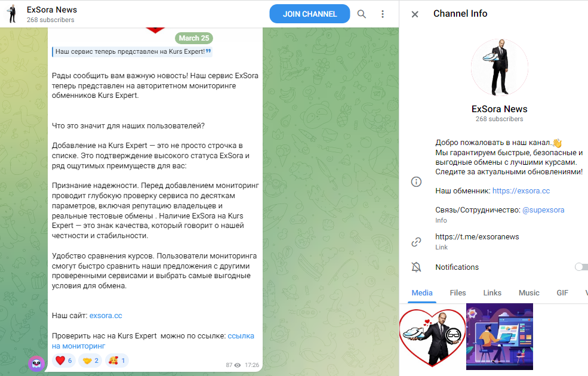Click the Join Channel button

tap(309, 14)
